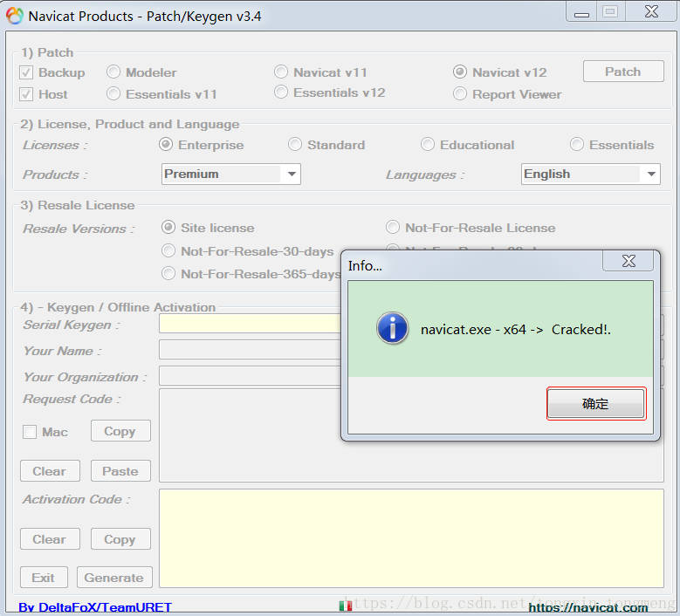Open the By DeltaFoX/TeamURET link

pyautogui.click(x=95, y=607)
